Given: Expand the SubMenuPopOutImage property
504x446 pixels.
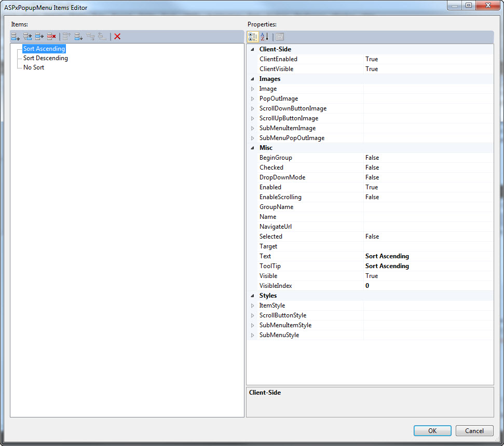Looking at the screenshot, I should click(252, 138).
